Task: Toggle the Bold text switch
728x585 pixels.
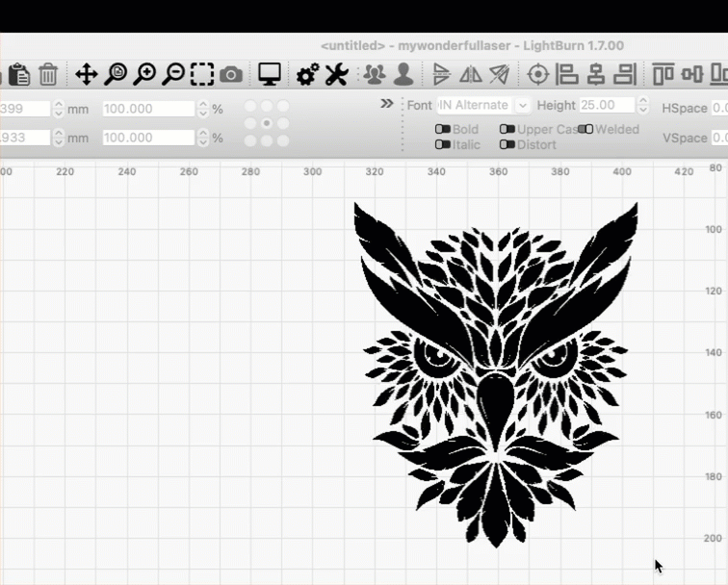Action: tap(443, 129)
